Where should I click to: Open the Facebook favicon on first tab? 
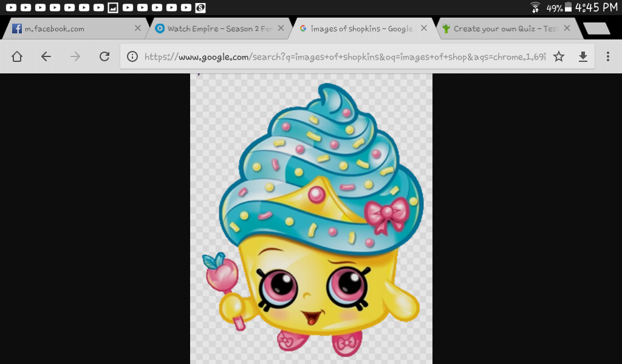click(x=16, y=29)
